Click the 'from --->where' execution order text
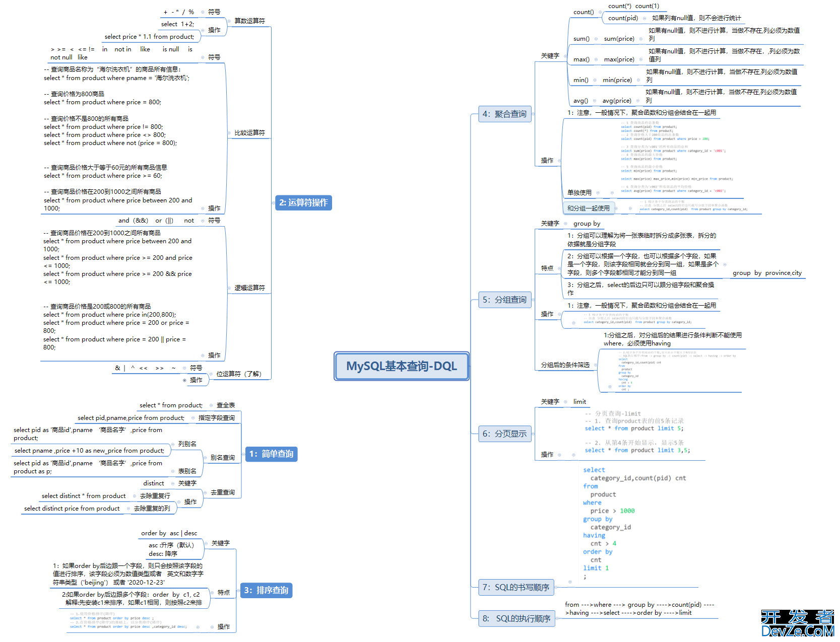 [639, 609]
